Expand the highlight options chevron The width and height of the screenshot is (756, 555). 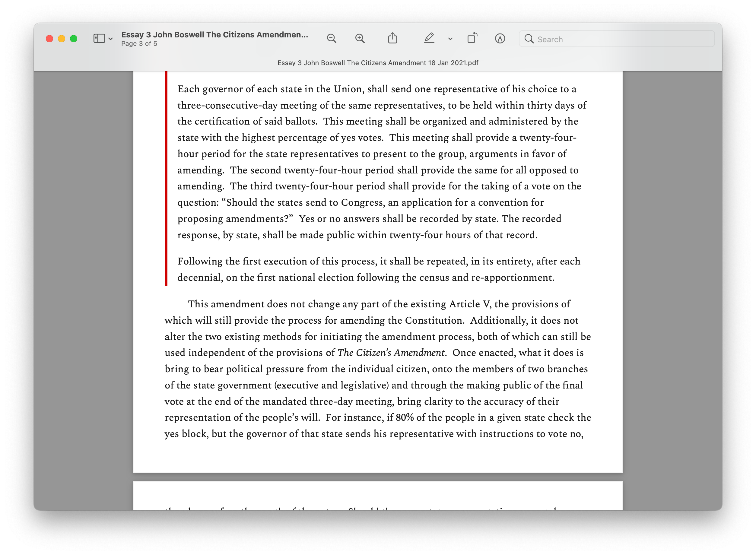coord(450,39)
